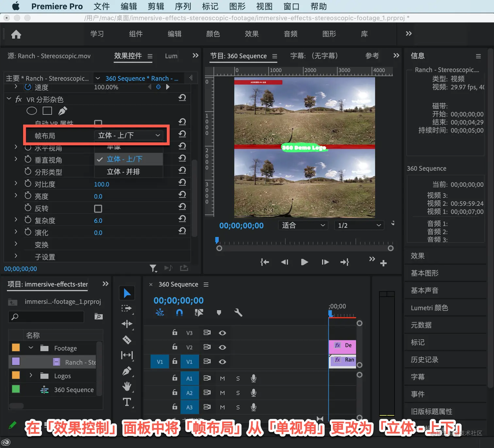Open timeline display settings wrench
Screen dimensions: 494x448
point(238,313)
